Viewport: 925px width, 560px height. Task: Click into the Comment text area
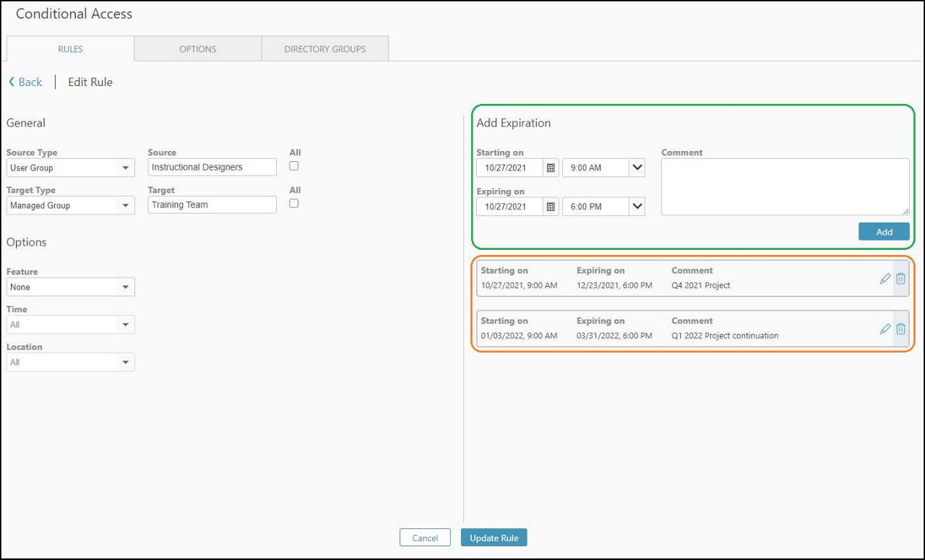[x=785, y=186]
